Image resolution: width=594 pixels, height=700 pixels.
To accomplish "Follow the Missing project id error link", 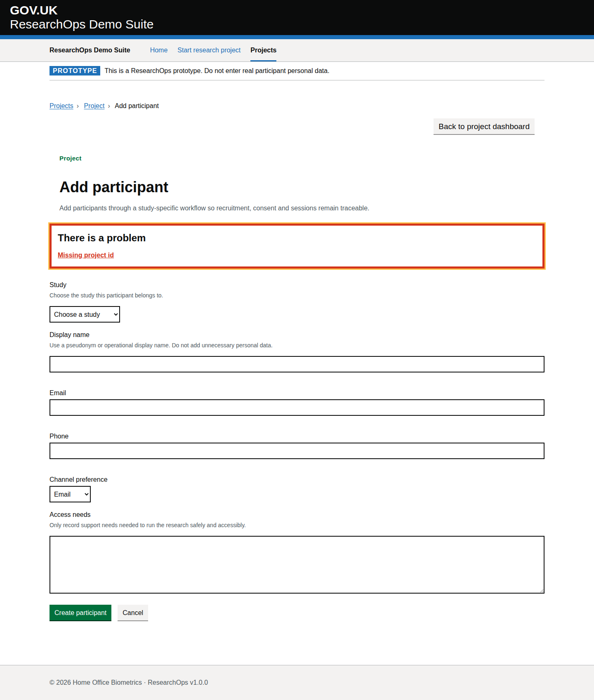I will click(x=86, y=255).
